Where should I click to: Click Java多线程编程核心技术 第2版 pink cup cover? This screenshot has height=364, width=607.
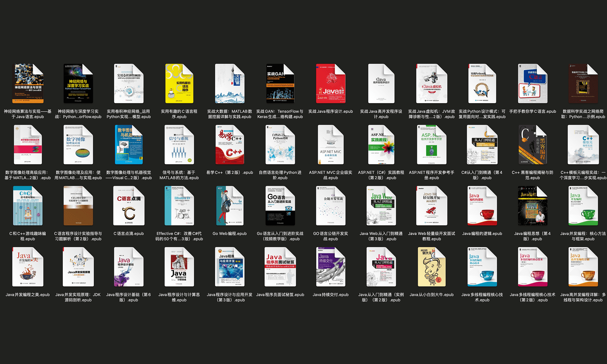(533, 267)
